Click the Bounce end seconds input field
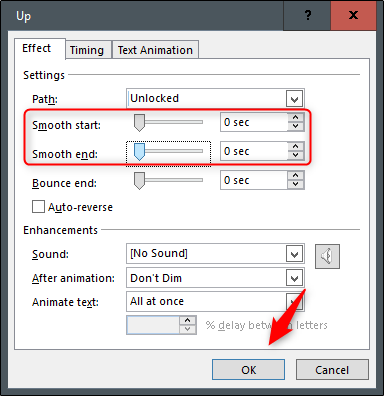 tap(254, 180)
